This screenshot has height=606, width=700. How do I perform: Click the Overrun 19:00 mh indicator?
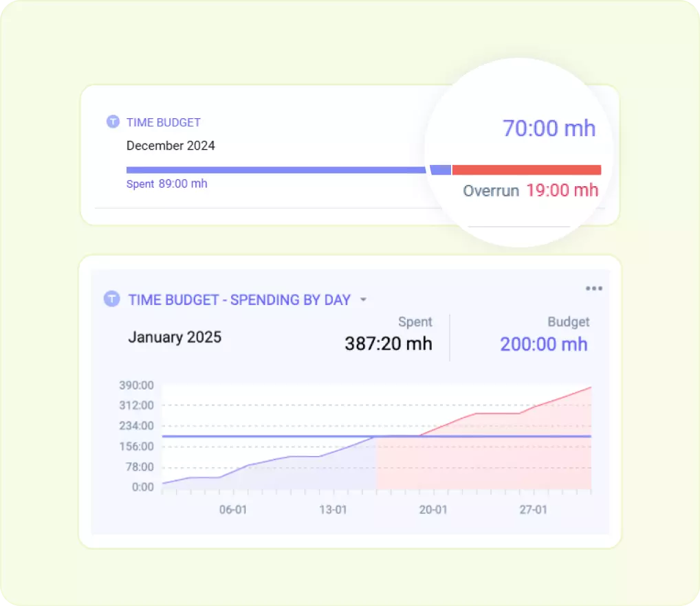pyautogui.click(x=530, y=191)
